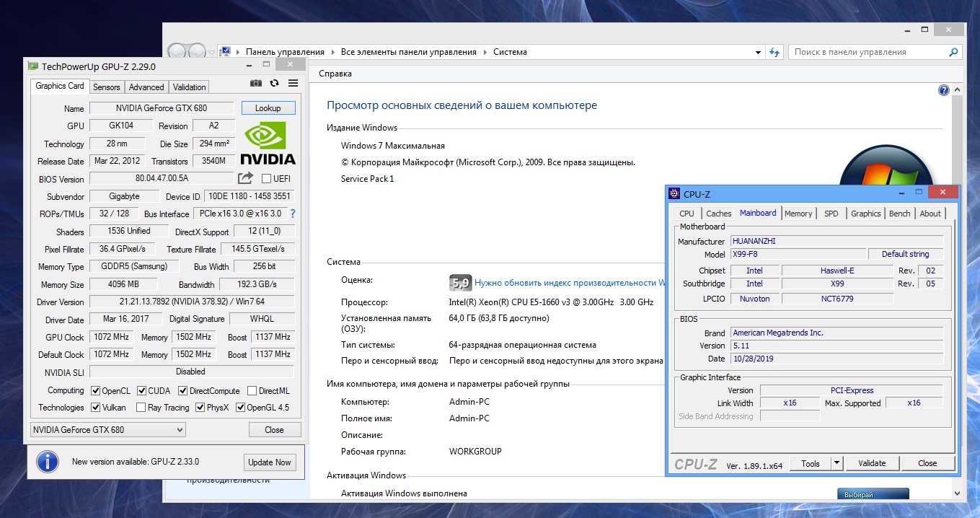980x518 pixels.
Task: Click the NVIDIA logo in GPU-Z
Action: tap(268, 143)
